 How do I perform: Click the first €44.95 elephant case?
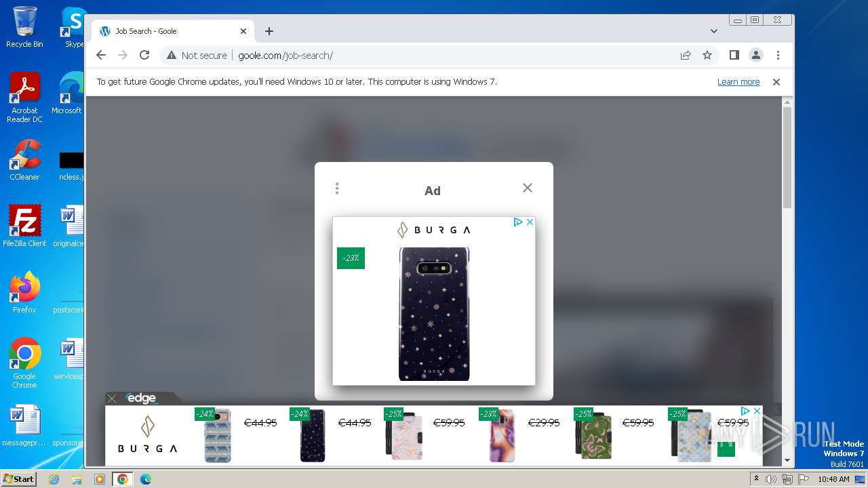tap(218, 436)
